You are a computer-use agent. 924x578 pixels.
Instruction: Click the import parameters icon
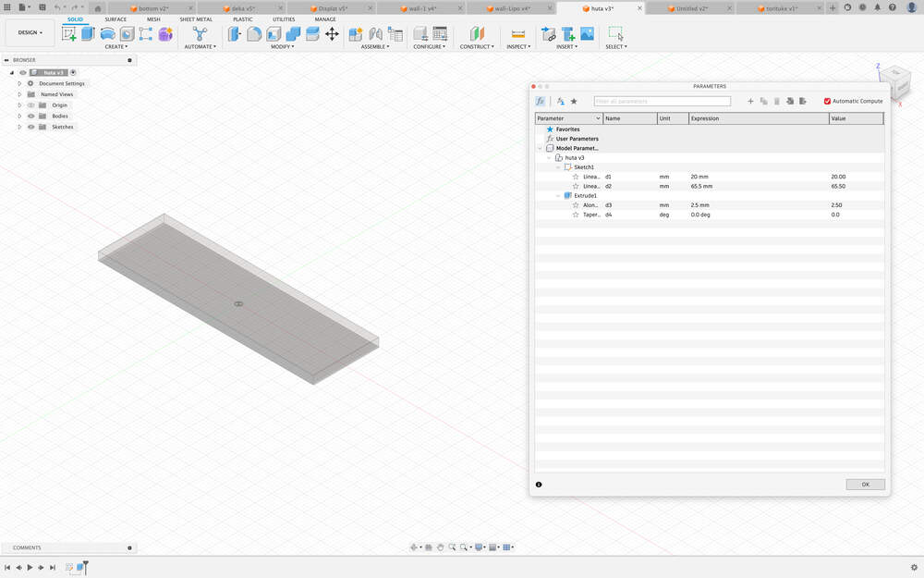click(x=790, y=102)
